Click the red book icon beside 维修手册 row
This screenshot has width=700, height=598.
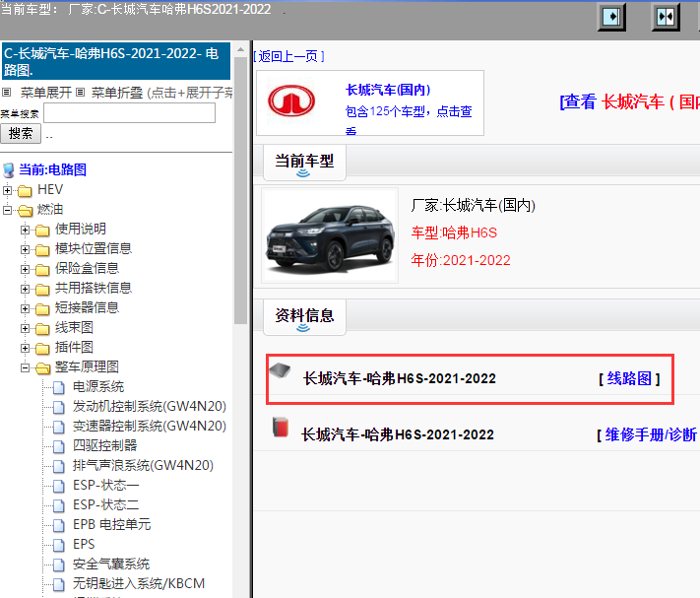(x=281, y=427)
